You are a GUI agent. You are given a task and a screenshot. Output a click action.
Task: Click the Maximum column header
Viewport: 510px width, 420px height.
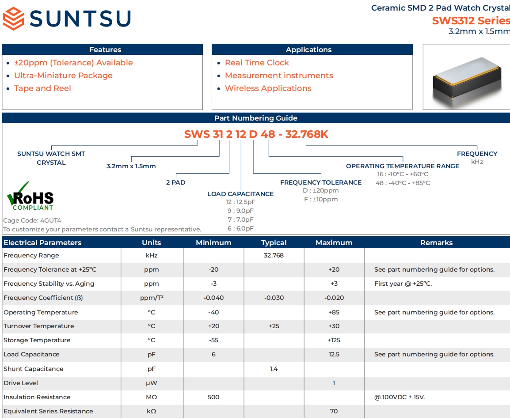click(334, 242)
